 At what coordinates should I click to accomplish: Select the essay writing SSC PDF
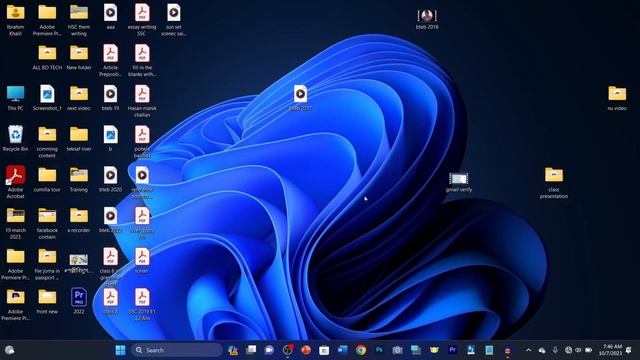(142, 20)
